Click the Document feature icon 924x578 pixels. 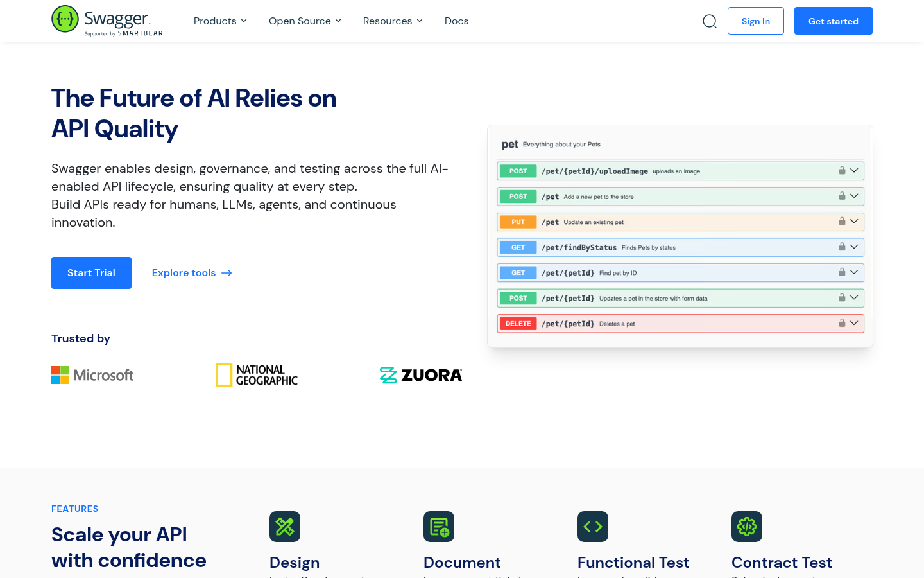click(439, 527)
